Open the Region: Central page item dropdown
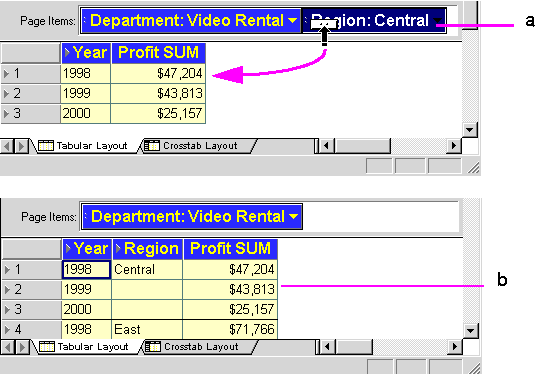The height and width of the screenshot is (374, 539). click(x=438, y=21)
